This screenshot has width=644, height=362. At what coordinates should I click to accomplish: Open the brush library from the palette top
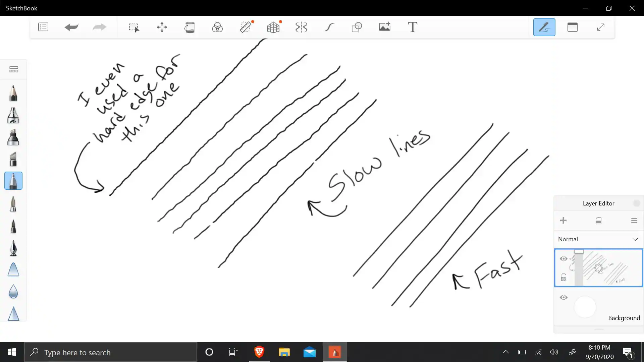tap(14, 69)
